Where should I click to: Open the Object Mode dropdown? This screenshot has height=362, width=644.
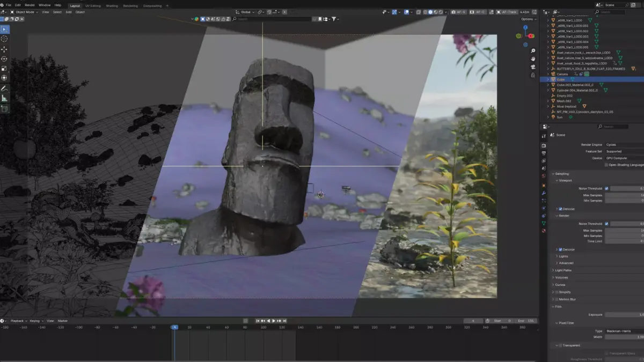(x=24, y=12)
